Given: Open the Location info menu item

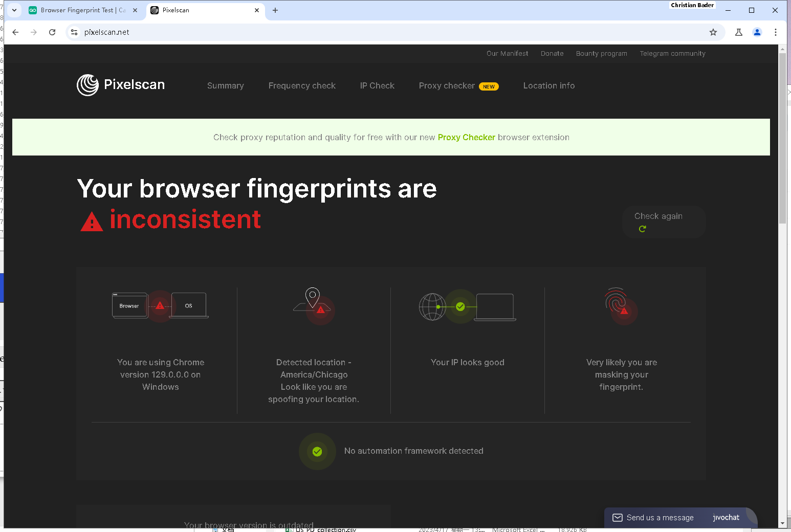Looking at the screenshot, I should [x=549, y=86].
